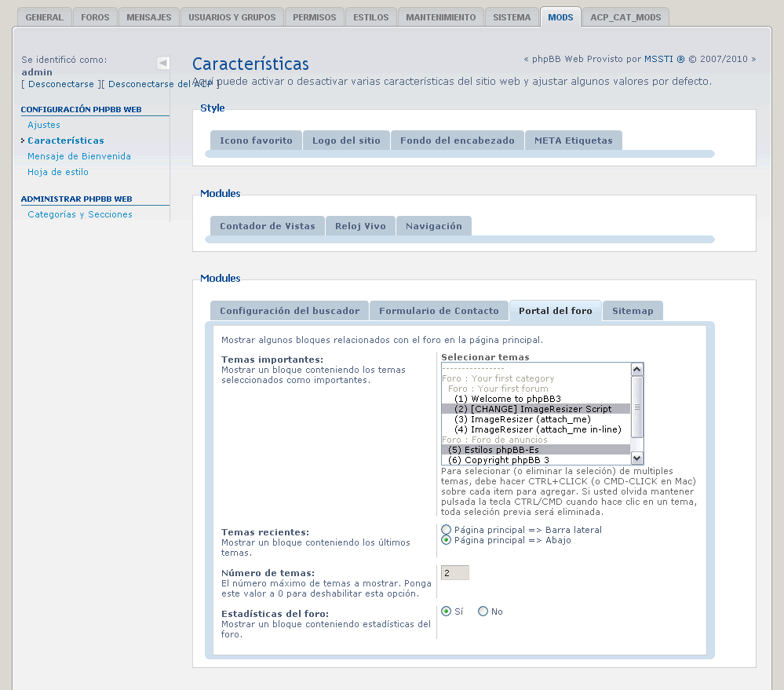The height and width of the screenshot is (690, 784).
Task: Open Formulario de Contacto settings
Action: [x=439, y=310]
